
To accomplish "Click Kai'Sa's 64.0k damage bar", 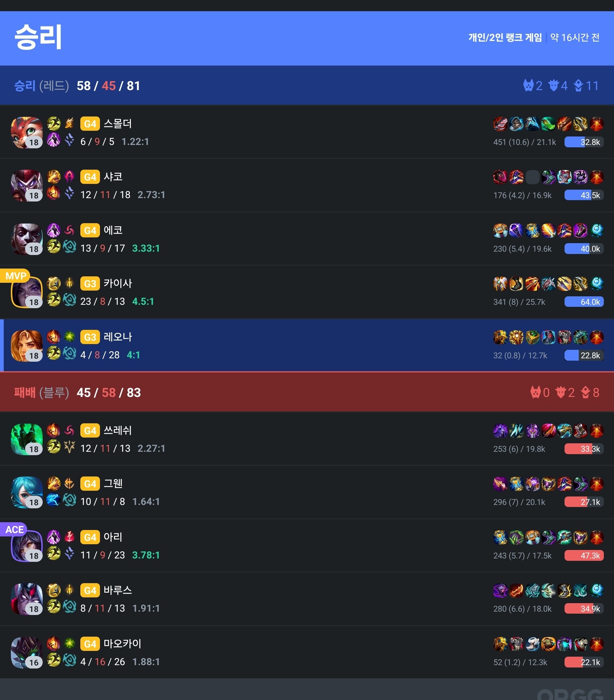I will 584,302.
